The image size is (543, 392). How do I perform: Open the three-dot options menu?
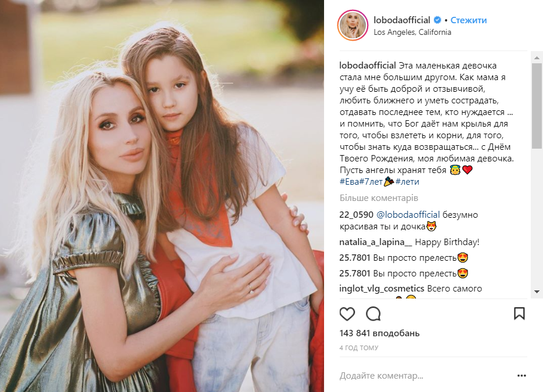(522, 376)
